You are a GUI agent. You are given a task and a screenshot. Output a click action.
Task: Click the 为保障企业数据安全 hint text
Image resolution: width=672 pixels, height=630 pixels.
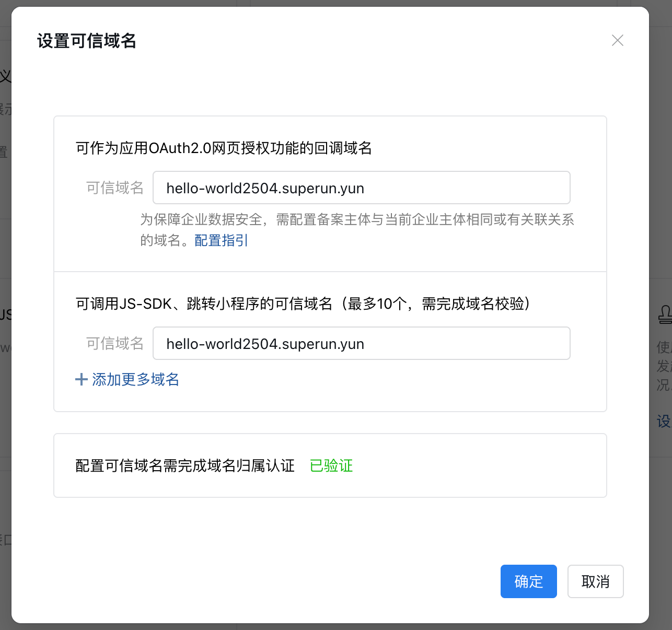(357, 220)
